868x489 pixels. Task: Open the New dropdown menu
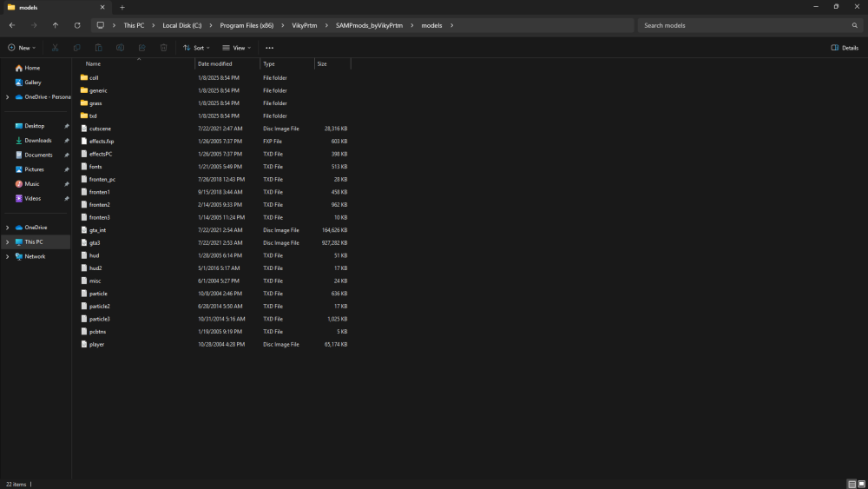click(22, 48)
